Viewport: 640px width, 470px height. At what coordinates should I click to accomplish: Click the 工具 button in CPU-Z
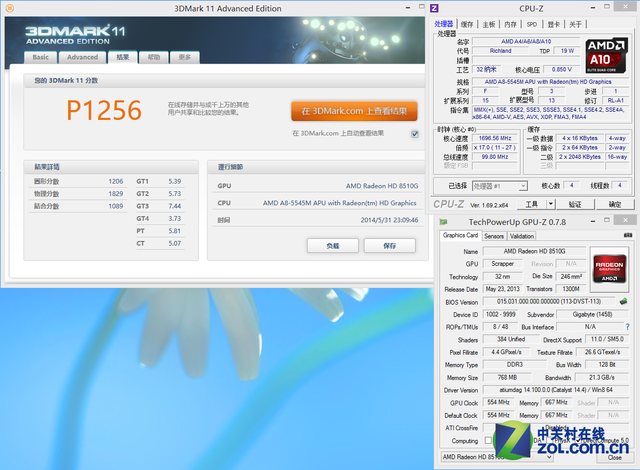(x=532, y=204)
